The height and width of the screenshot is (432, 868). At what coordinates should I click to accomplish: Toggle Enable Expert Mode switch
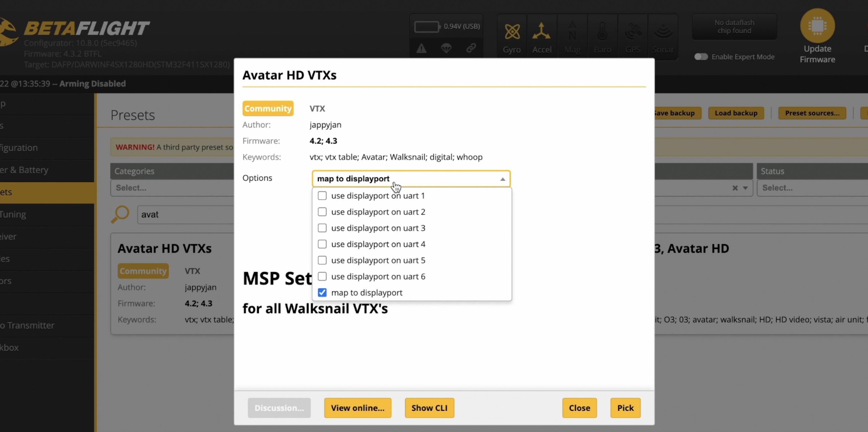pos(701,57)
